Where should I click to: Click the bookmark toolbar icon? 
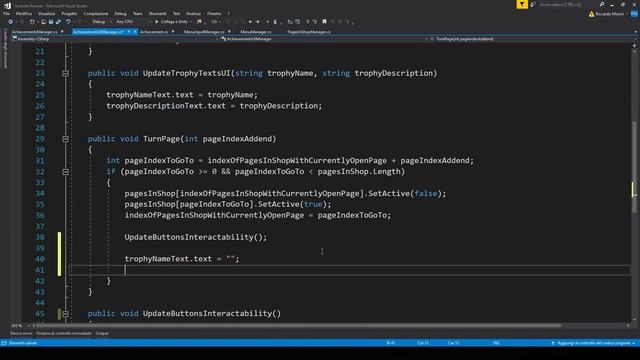(x=324, y=22)
